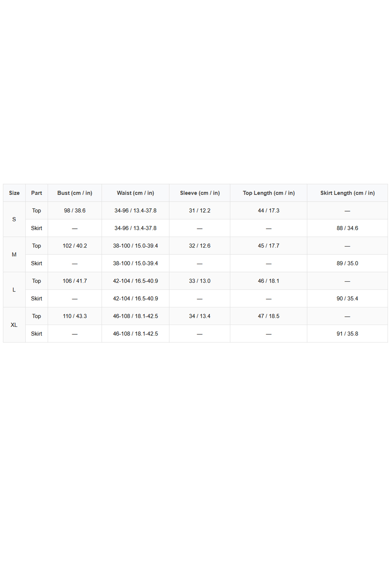Select skirt length 89 / 35.0
Screen dimensions: 392x588
(347, 263)
